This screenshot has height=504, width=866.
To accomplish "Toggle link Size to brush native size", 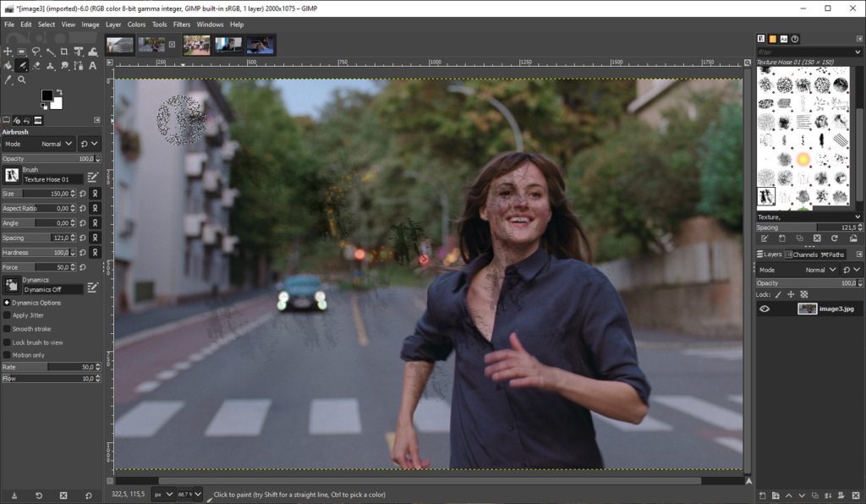I will point(95,194).
